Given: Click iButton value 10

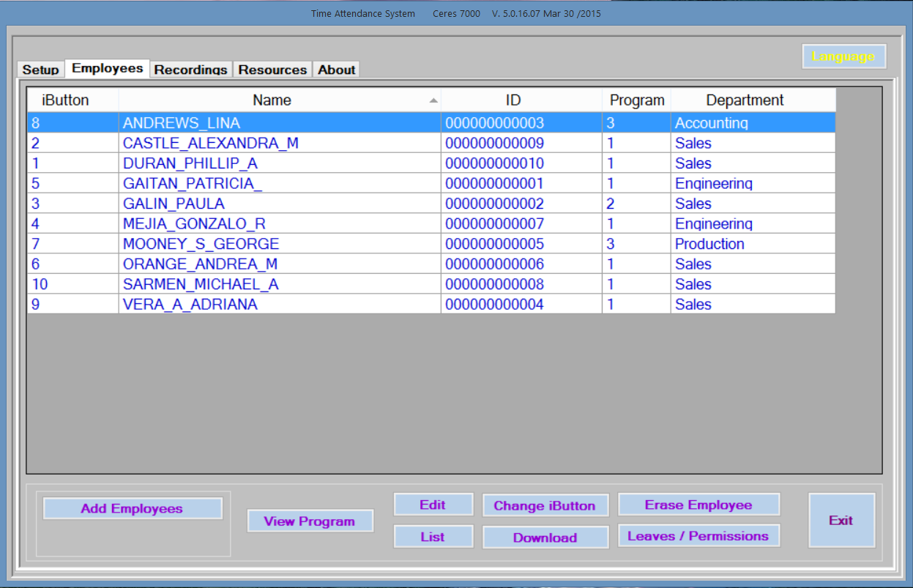Looking at the screenshot, I should [72, 283].
